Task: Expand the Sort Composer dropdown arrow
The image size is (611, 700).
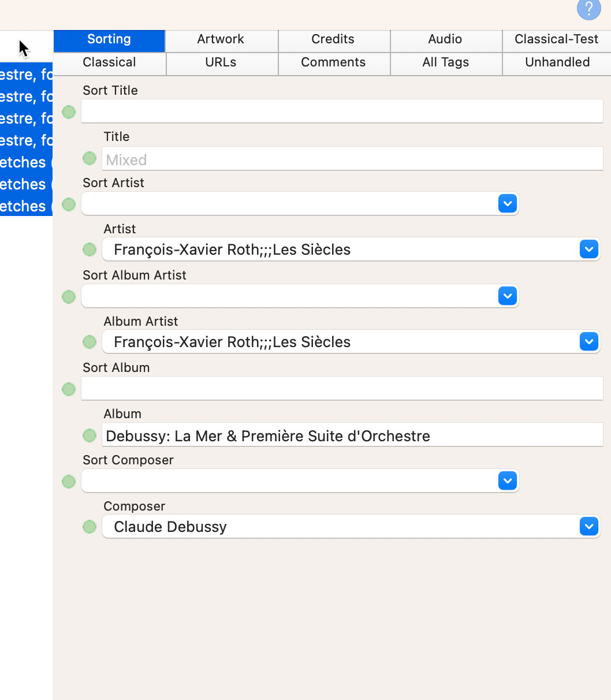Action: pos(507,481)
